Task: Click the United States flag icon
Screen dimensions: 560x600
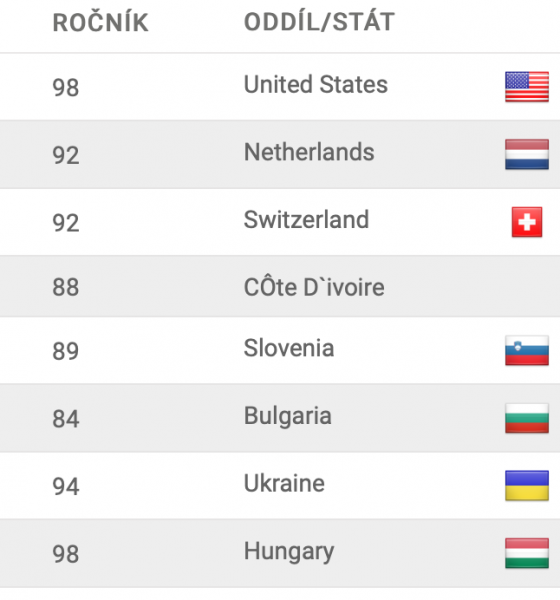Action: tap(527, 86)
